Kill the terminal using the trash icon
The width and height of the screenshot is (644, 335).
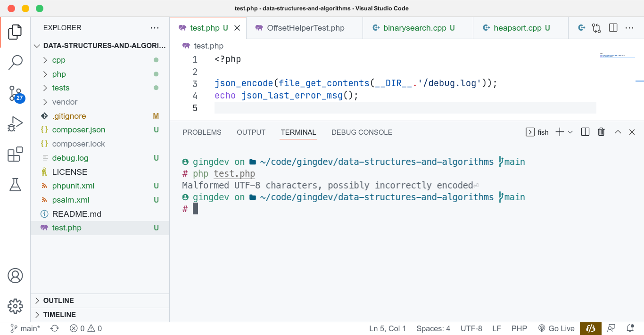pos(601,132)
